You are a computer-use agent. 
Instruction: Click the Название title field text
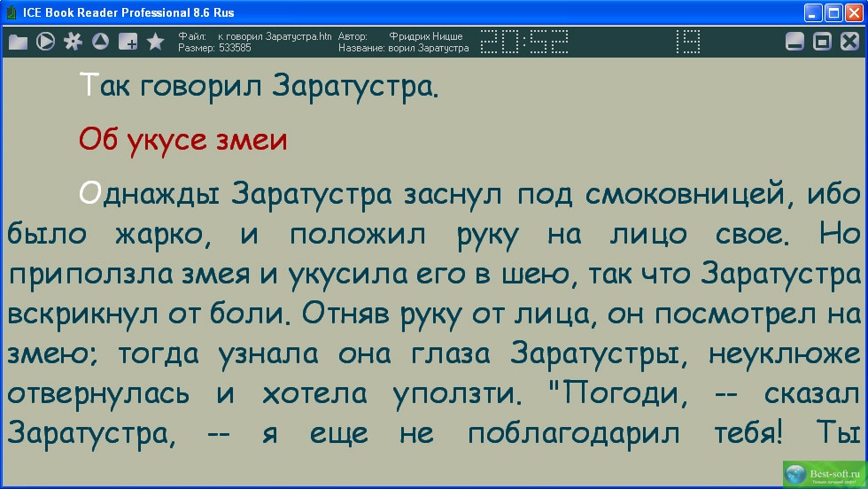(x=429, y=48)
